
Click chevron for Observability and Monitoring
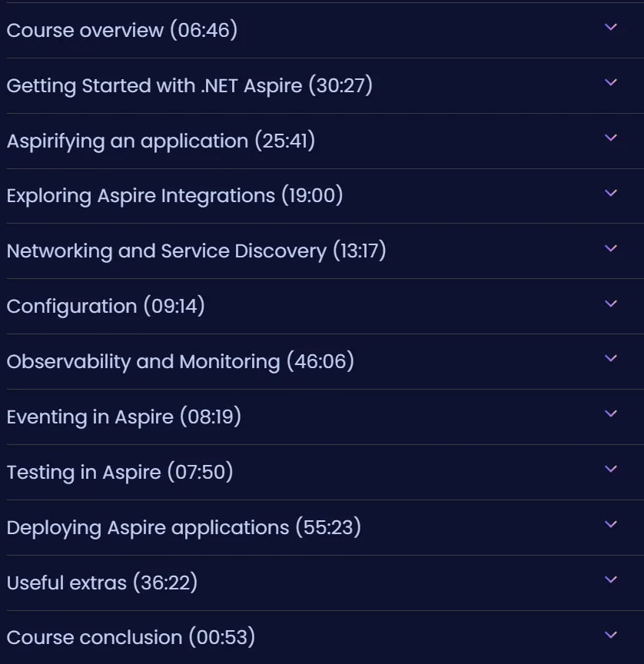click(610, 358)
